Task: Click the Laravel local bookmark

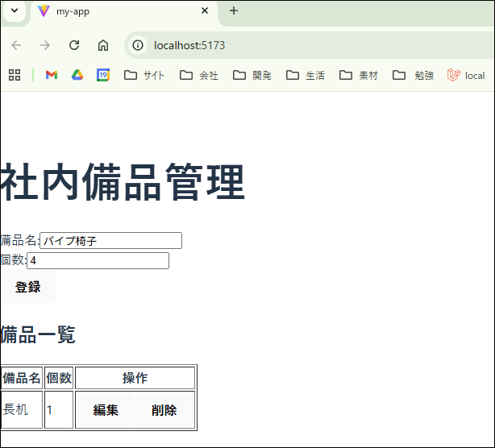Action: [466, 75]
